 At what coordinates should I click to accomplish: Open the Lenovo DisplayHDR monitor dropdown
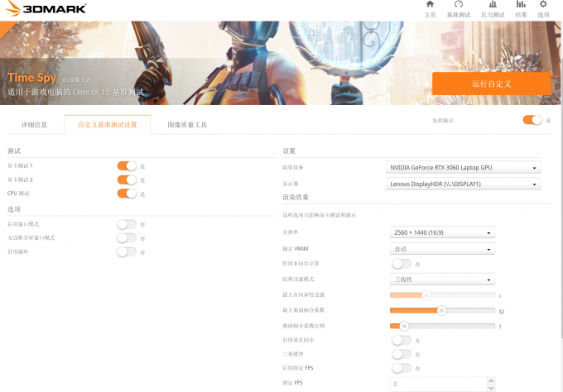coord(463,184)
